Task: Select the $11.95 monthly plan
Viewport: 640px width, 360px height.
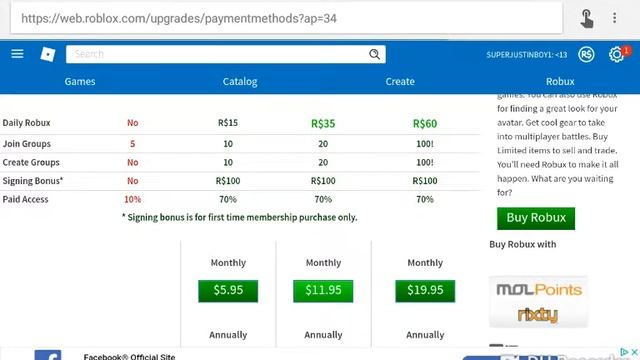Action: (323, 291)
